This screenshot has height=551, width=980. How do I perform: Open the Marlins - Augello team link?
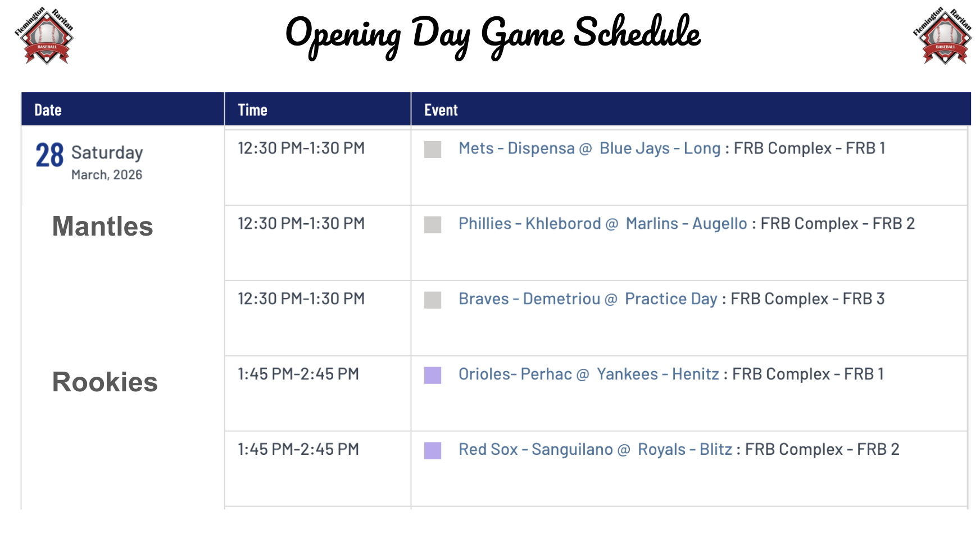pos(686,224)
